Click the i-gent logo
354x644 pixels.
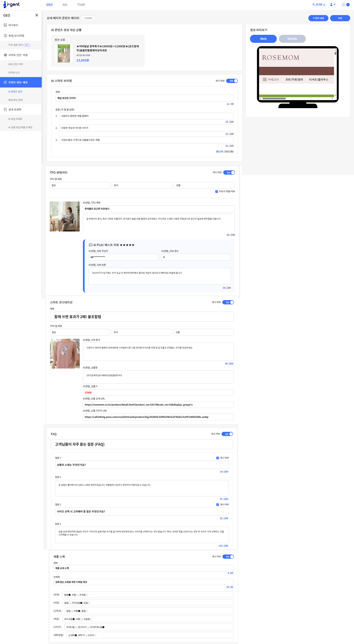coord(11,5)
